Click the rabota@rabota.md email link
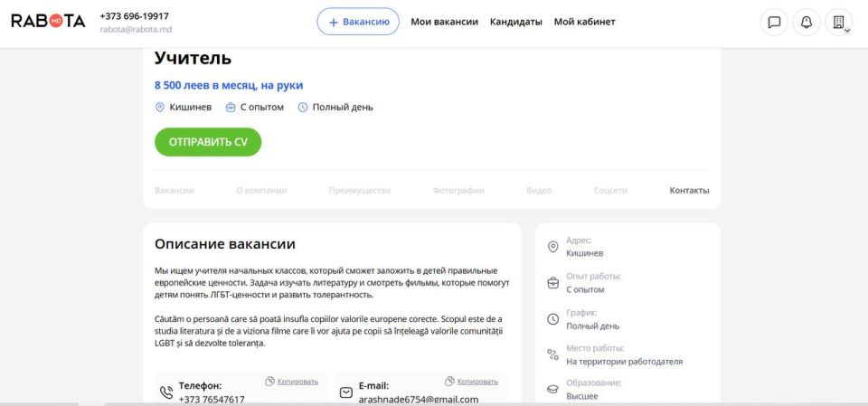The height and width of the screenshot is (406, 868). [x=136, y=29]
